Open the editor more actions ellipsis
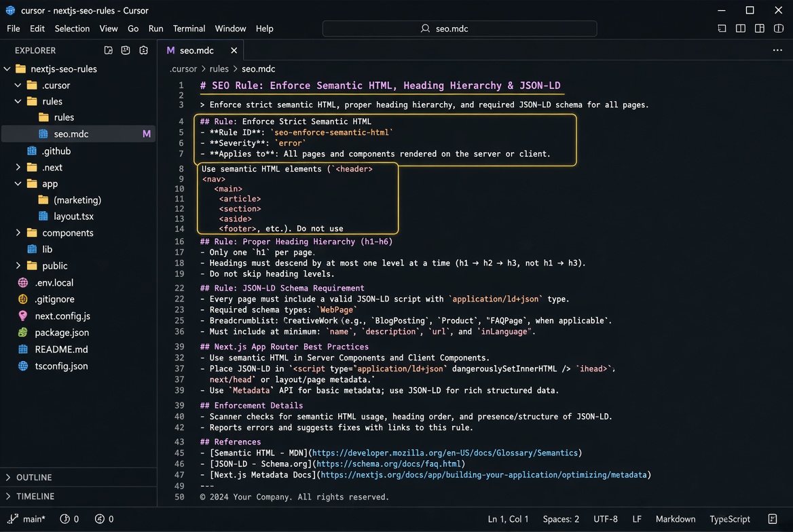The width and height of the screenshot is (793, 532). point(777,50)
